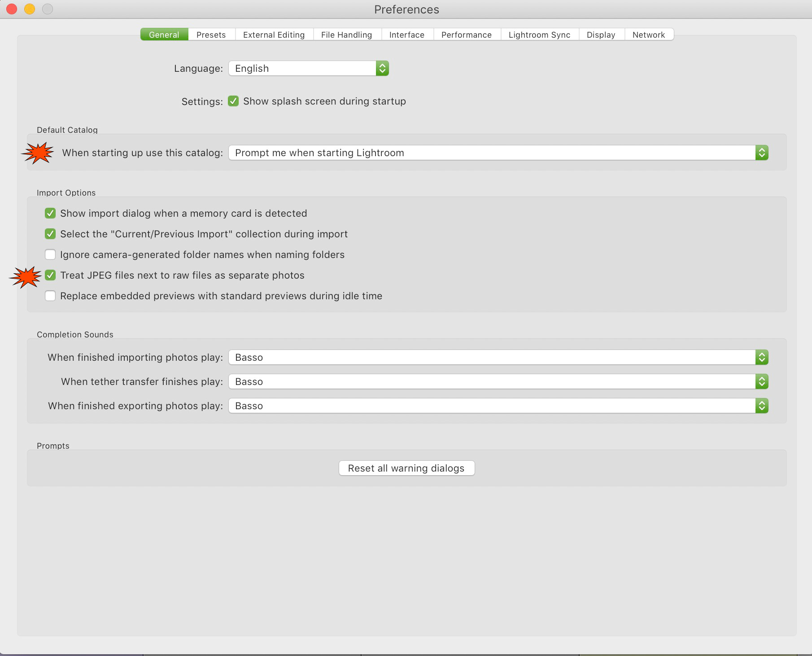812x656 pixels.
Task: Open the tether transfer finishes sound dropdown
Action: click(x=498, y=381)
